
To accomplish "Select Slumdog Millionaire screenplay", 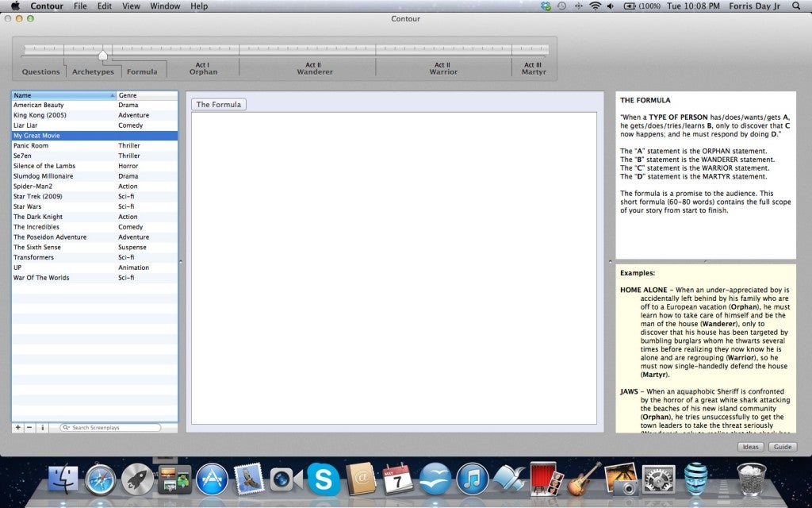I will (95, 176).
